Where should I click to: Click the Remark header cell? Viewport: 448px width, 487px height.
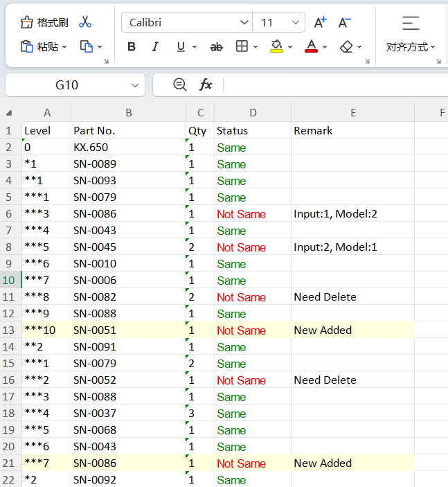pos(353,131)
